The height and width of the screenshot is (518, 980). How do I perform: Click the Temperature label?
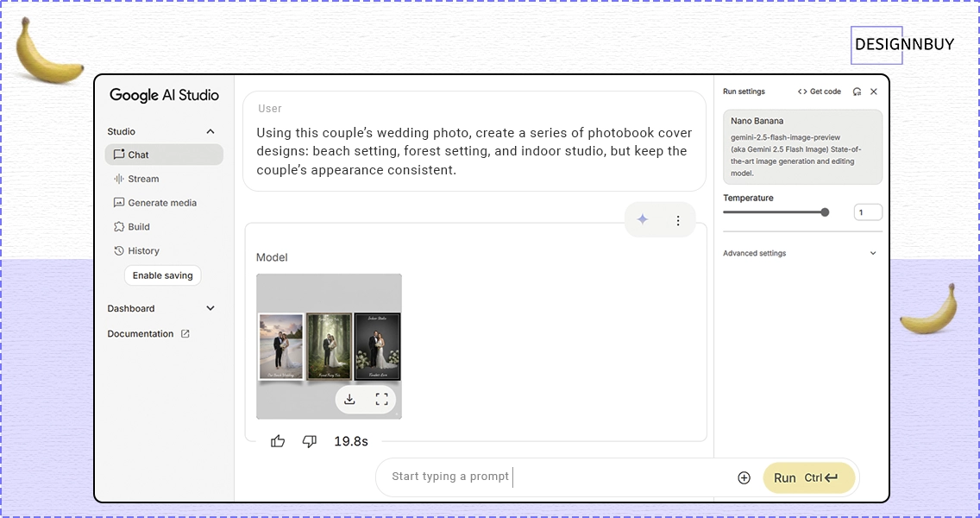[748, 198]
